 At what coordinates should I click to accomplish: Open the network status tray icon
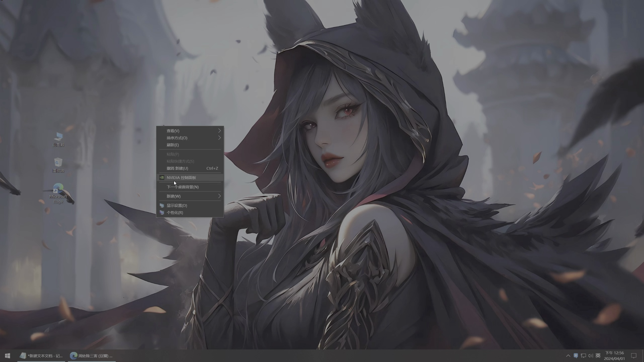point(583,356)
